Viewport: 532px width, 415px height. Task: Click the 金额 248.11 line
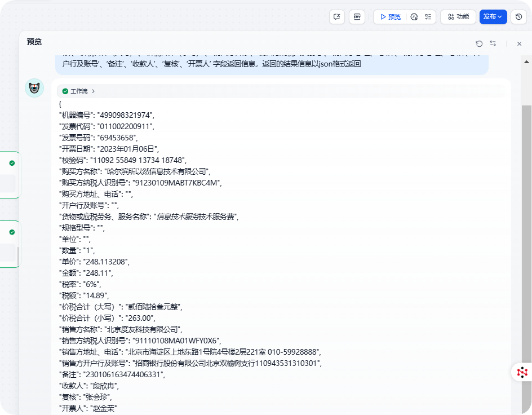pyautogui.click(x=86, y=273)
